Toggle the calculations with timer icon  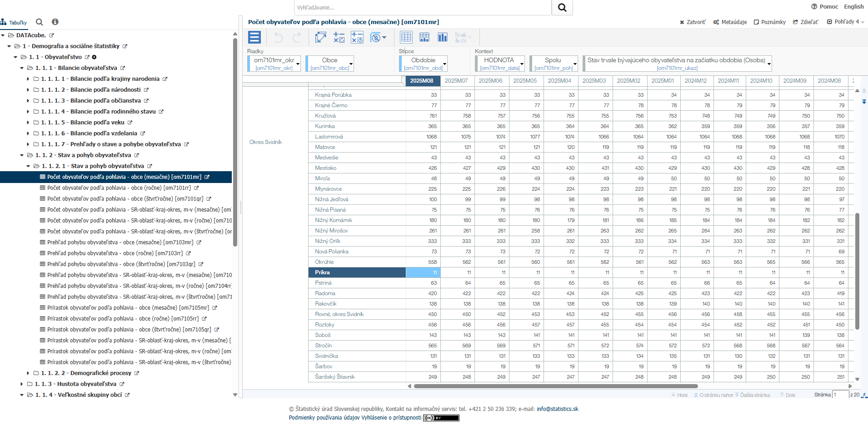(357, 37)
